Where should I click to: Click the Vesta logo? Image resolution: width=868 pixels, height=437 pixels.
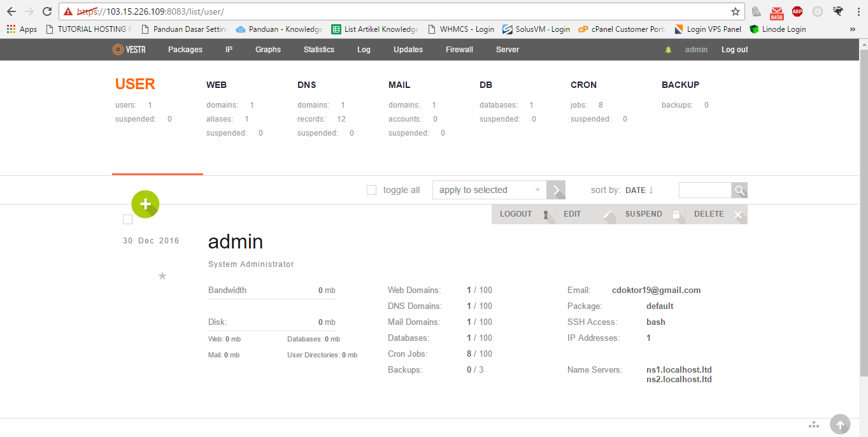pyautogui.click(x=129, y=49)
